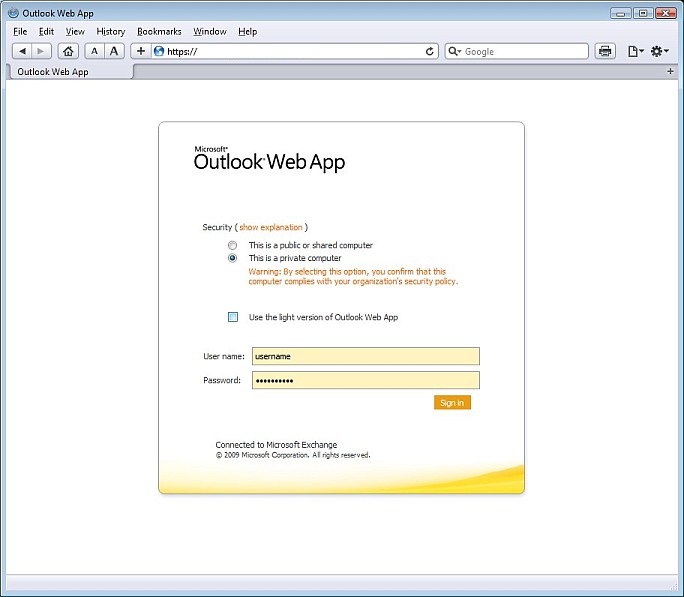Open the Window menu
This screenshot has height=597, width=684.
(210, 31)
